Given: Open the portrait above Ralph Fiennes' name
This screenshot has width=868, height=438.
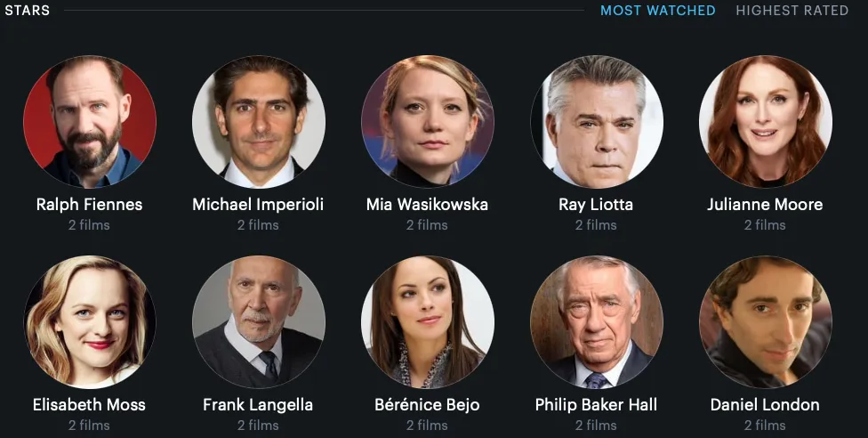Looking at the screenshot, I should point(90,121).
